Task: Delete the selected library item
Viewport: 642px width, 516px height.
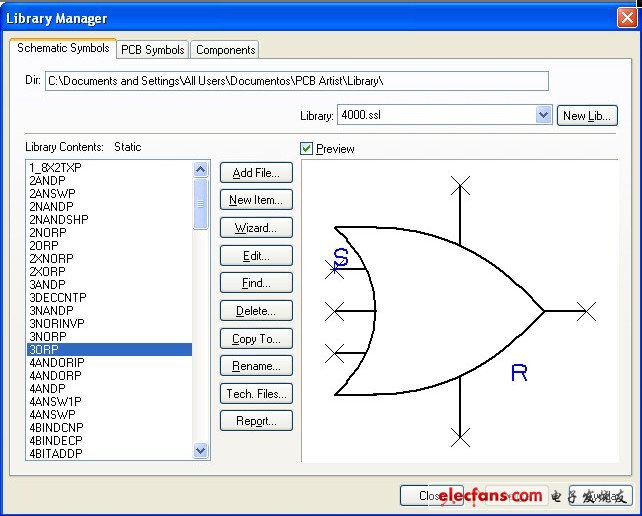Action: click(x=256, y=311)
